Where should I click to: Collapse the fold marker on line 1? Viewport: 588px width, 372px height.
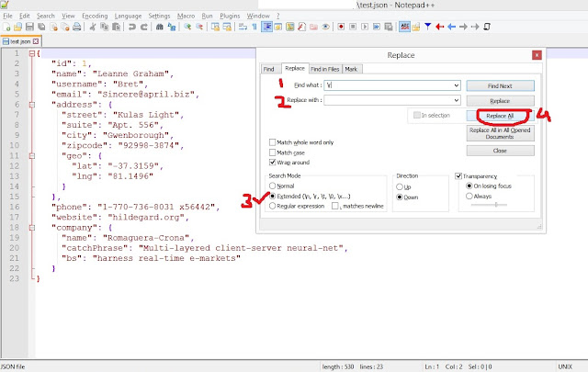[x=32, y=53]
